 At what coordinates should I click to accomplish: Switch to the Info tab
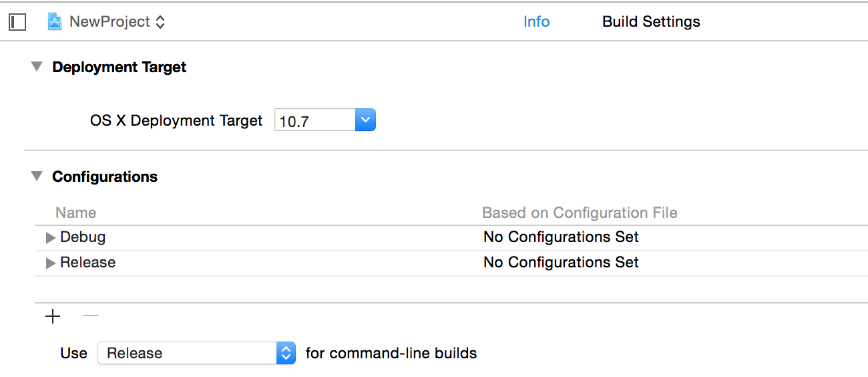click(x=536, y=21)
